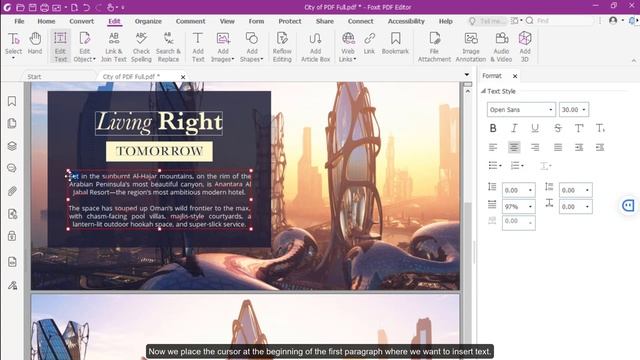Expand the numbered list dropdown

[x=522, y=166]
